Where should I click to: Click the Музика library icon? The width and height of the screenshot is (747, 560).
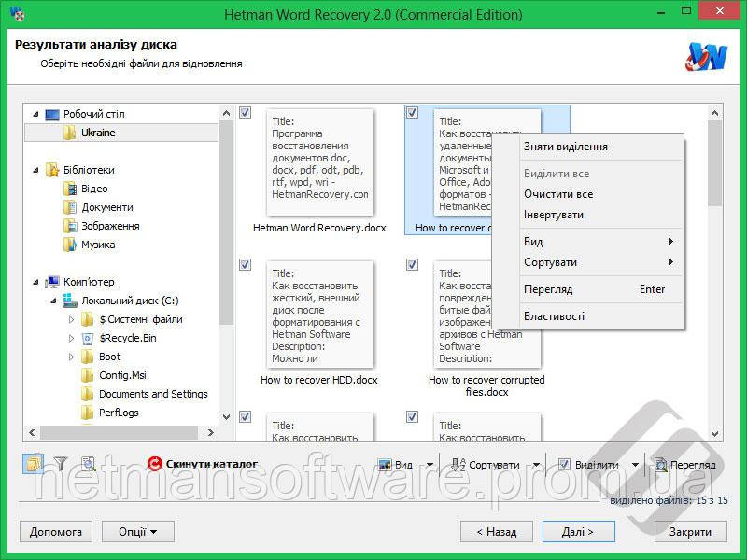(x=70, y=245)
